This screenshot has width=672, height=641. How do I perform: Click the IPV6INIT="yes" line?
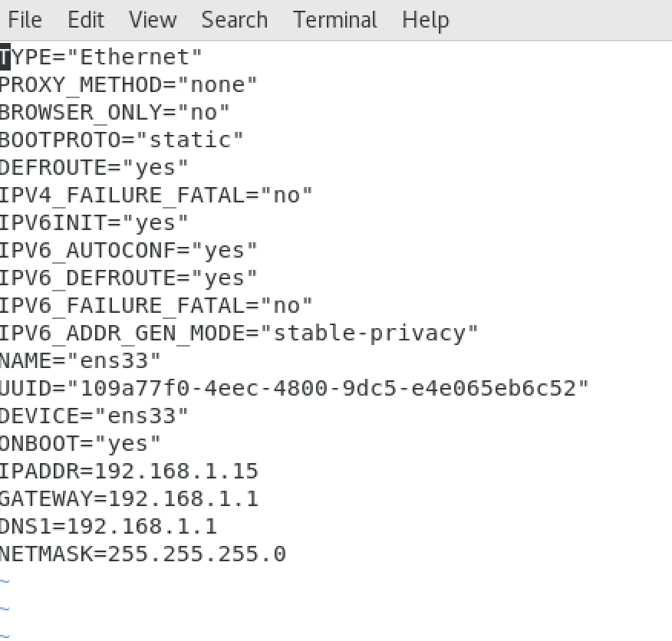click(x=94, y=223)
